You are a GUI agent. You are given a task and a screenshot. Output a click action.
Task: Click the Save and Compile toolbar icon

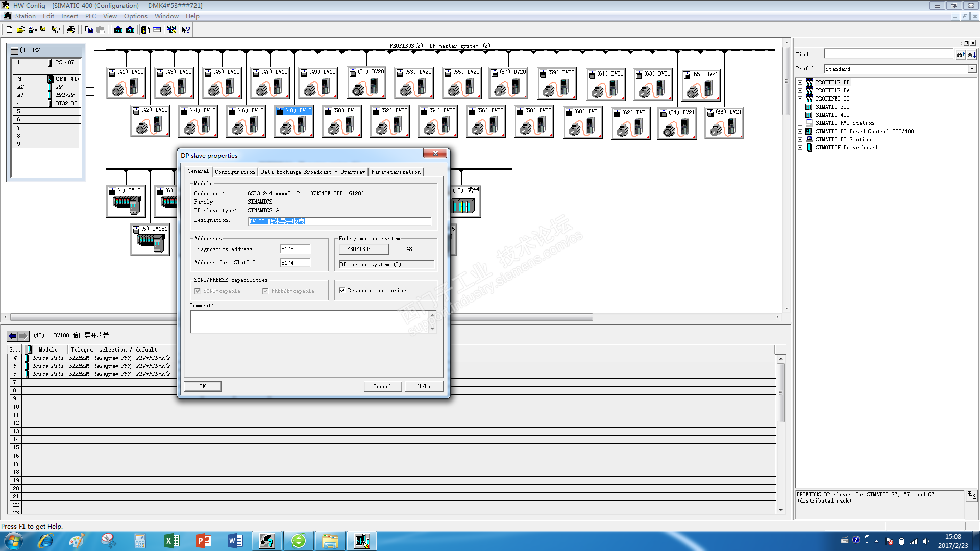pyautogui.click(x=56, y=30)
